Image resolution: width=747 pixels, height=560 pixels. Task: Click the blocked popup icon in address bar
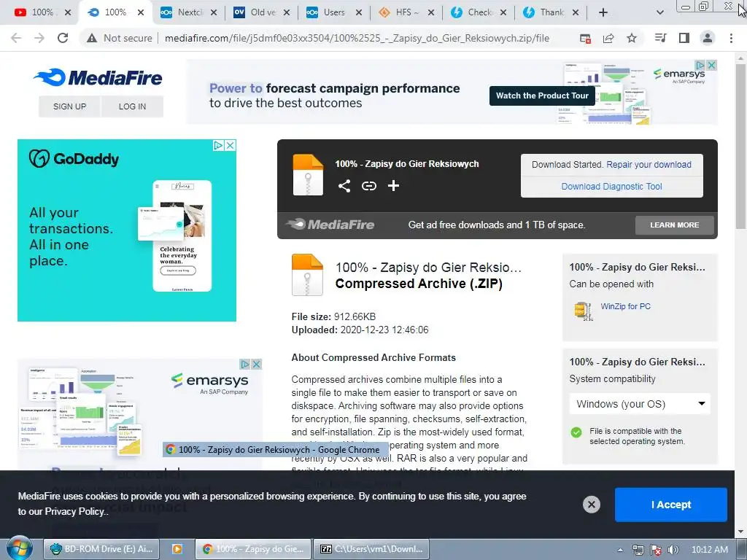(586, 38)
